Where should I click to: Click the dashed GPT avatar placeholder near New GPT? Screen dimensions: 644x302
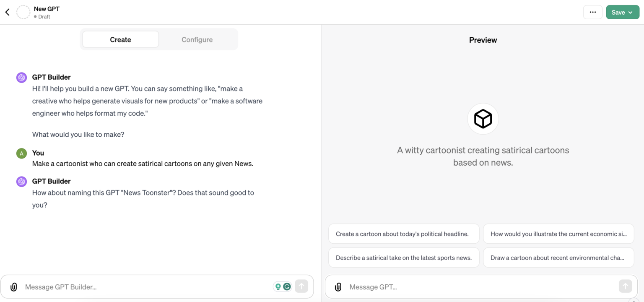point(23,12)
